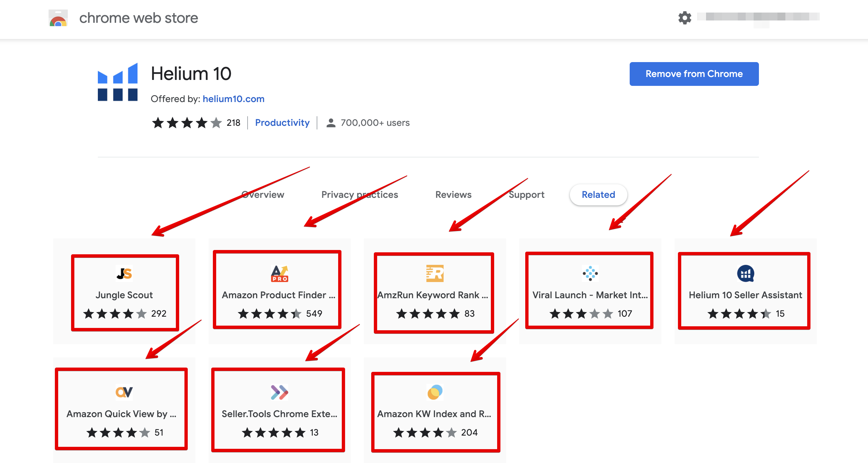Click Amazon Product Finder 549 rating count

click(x=314, y=314)
